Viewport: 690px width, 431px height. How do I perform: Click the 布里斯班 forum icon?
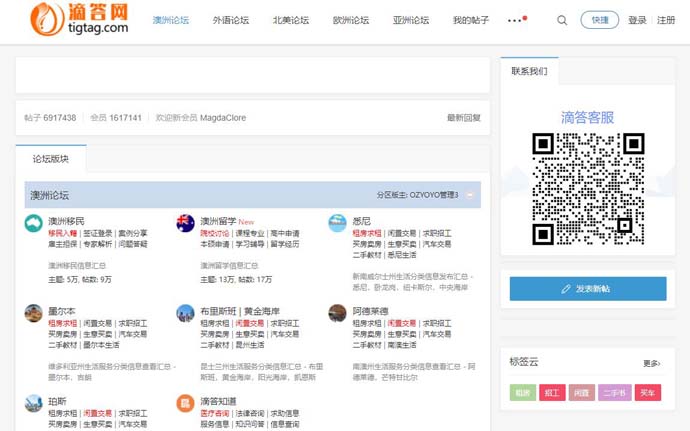pos(185,313)
